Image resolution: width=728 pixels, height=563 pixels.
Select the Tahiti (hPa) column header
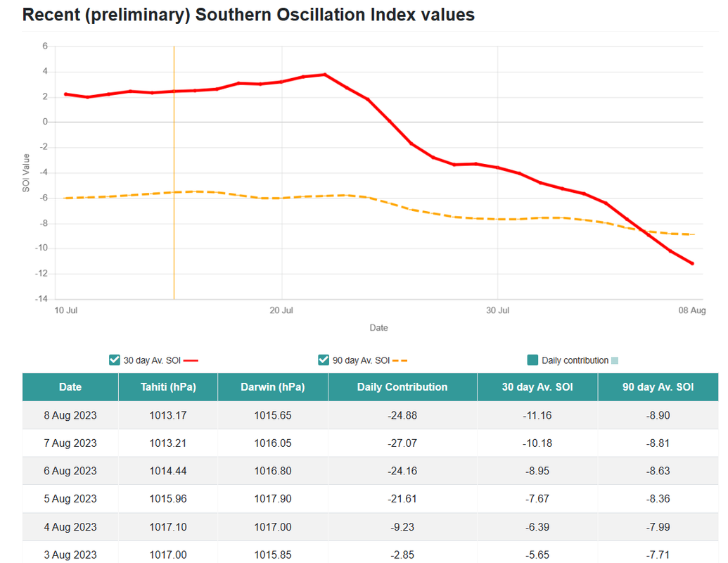[168, 387]
